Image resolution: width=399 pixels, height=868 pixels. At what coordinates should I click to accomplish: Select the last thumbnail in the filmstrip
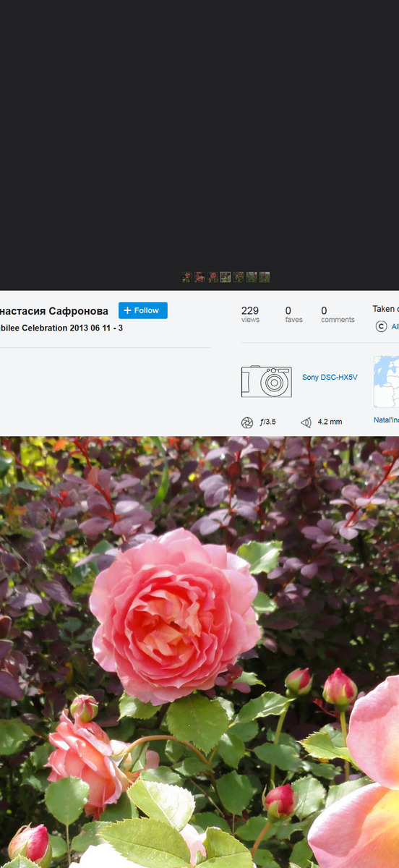(x=265, y=277)
